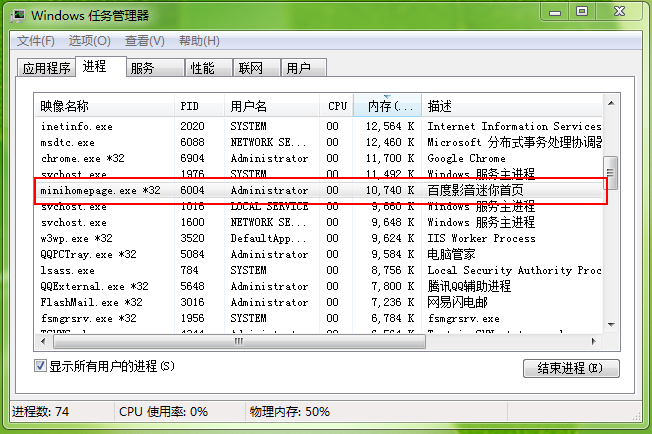The height and width of the screenshot is (434, 652).
Task: Click memory value 10,740 K
Action: [390, 190]
